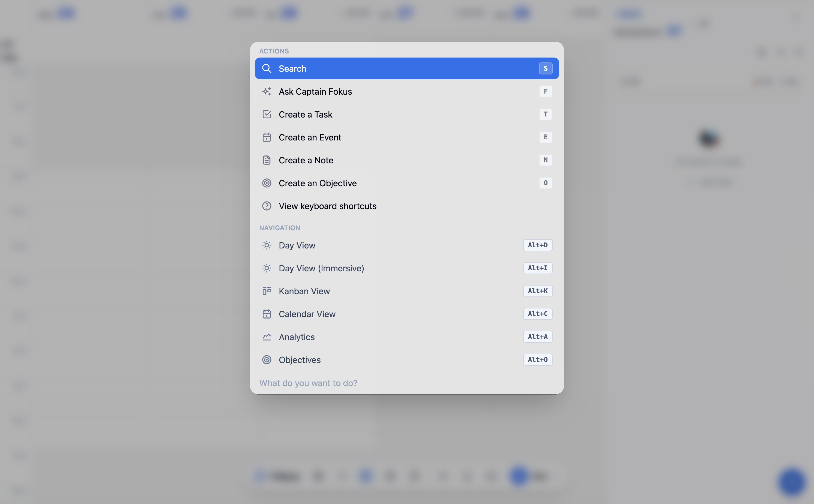This screenshot has width=814, height=504.
Task: Click the Alt+K shortcut badge
Action: (537, 291)
